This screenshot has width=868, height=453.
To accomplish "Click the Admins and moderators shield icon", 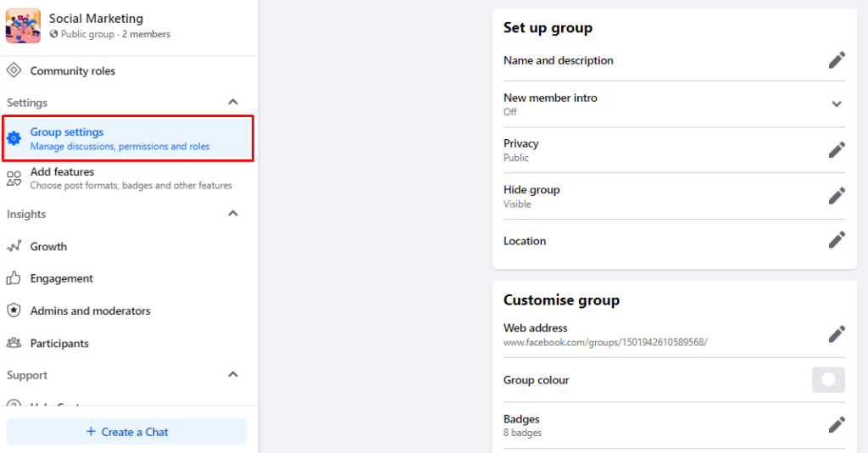I will [14, 310].
